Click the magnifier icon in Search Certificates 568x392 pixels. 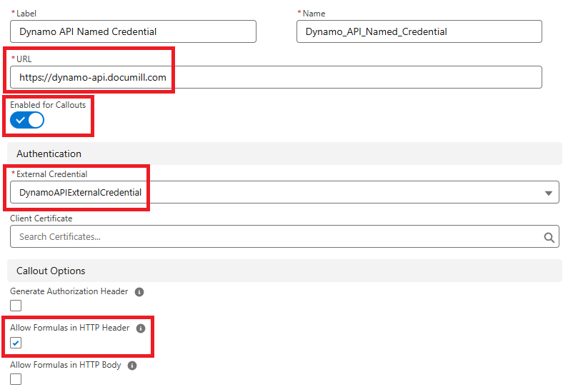click(549, 237)
